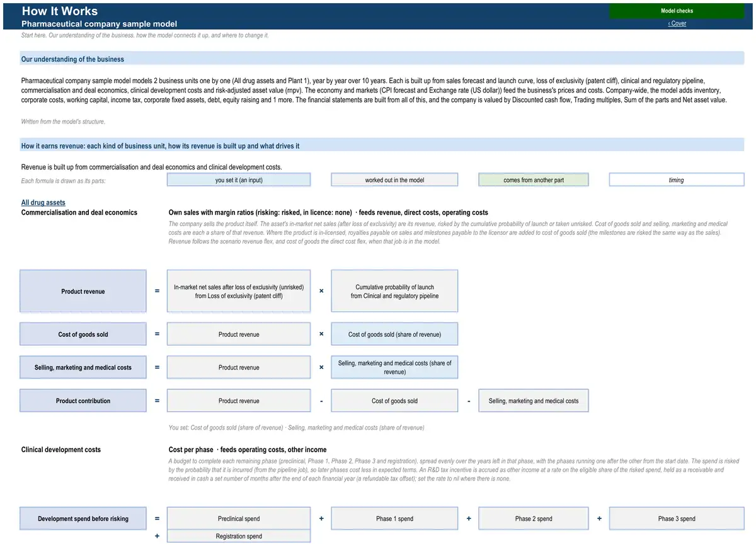The height and width of the screenshot is (546, 756).
Task: Select Selling, marketing and medical costs in Product contribution row
Action: [x=534, y=401]
